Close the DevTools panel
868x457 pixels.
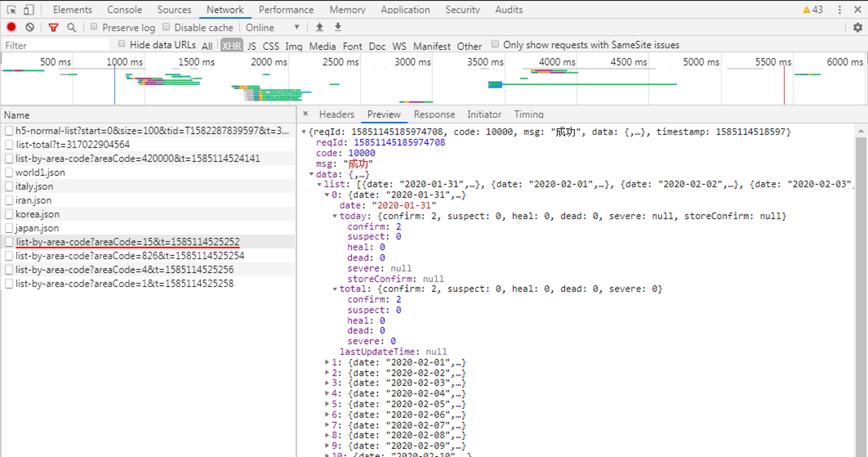858,9
